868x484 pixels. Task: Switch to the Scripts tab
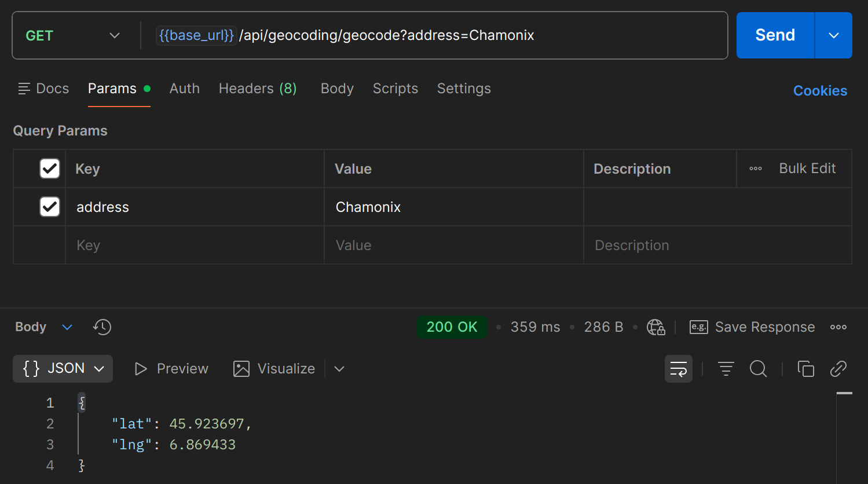[x=395, y=89]
